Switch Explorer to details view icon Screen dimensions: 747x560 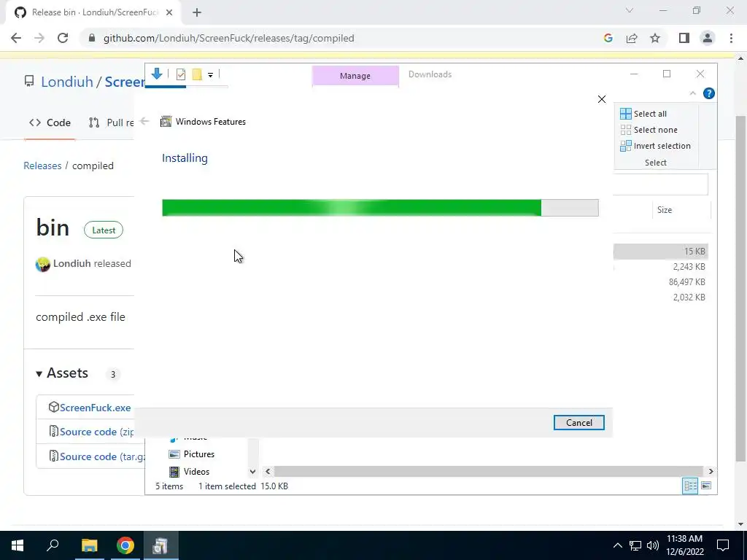[x=690, y=486]
